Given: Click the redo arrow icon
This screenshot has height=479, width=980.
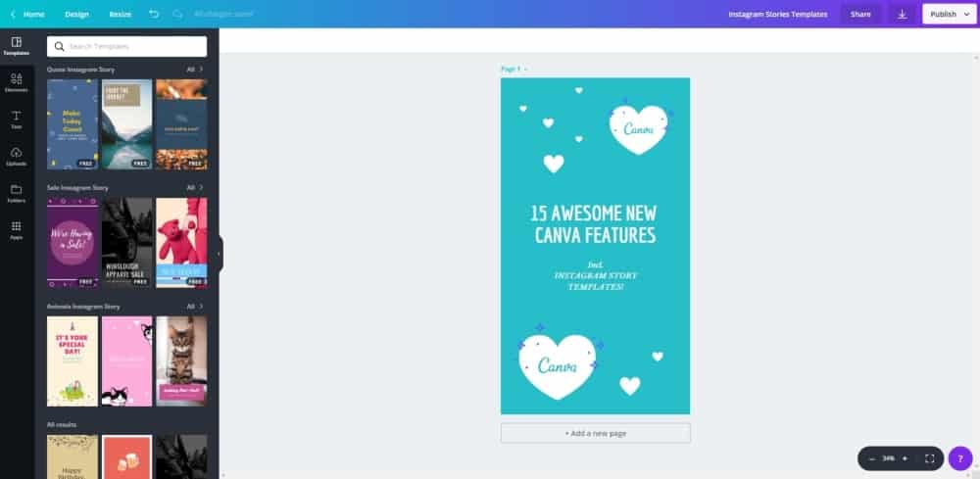Looking at the screenshot, I should [x=177, y=14].
